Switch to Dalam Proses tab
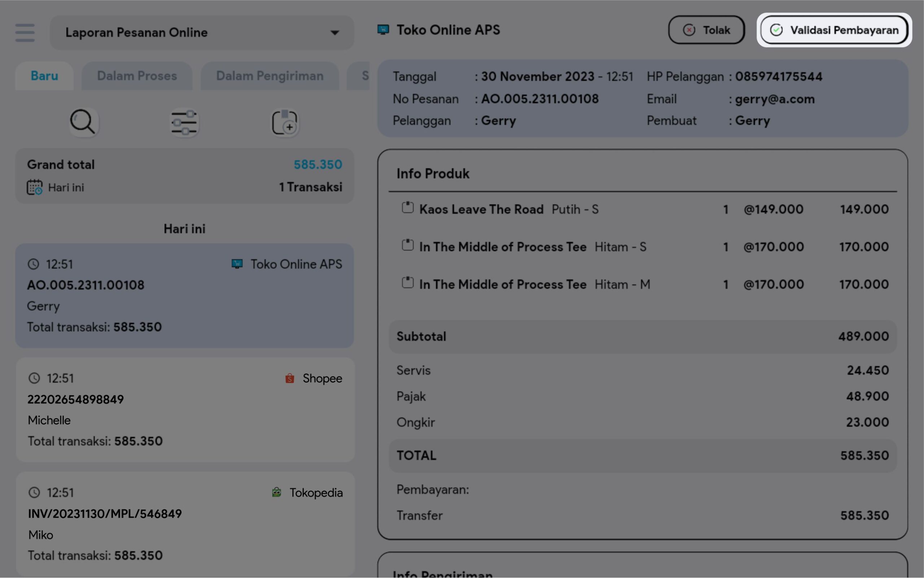 click(137, 76)
